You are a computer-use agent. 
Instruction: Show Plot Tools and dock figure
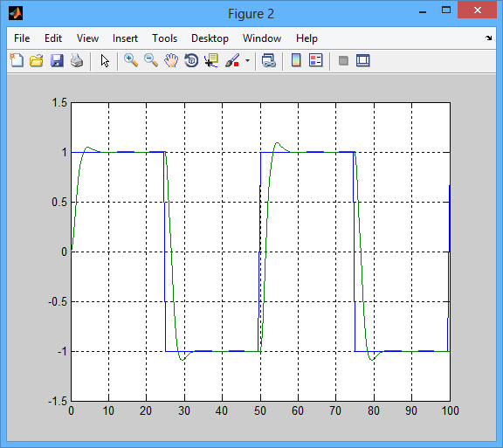coord(363,60)
